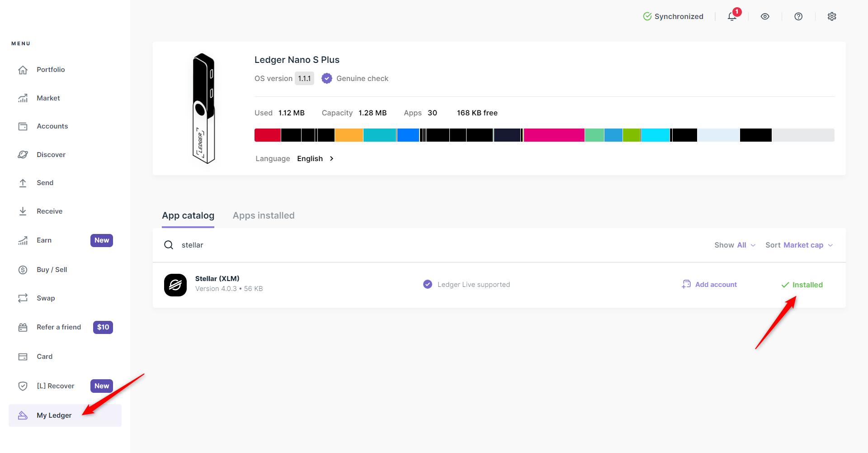Open the help question-mark icon
Image resolution: width=868 pixels, height=453 pixels.
tap(798, 16)
